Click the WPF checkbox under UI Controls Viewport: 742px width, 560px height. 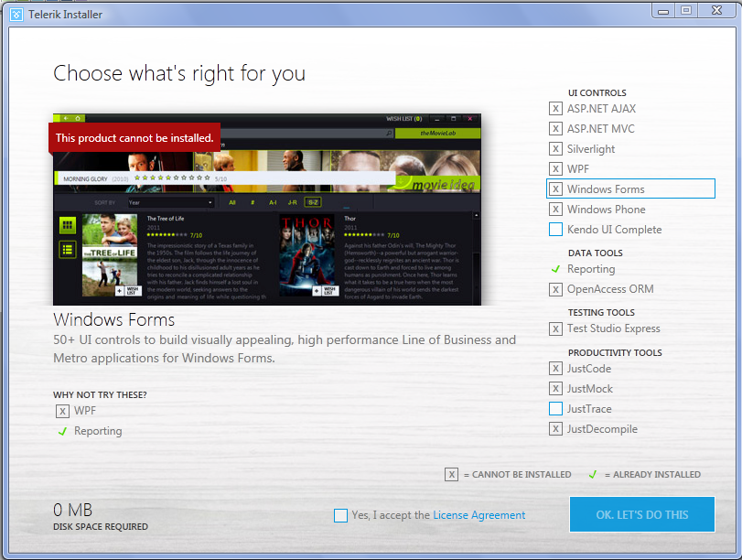coord(555,169)
